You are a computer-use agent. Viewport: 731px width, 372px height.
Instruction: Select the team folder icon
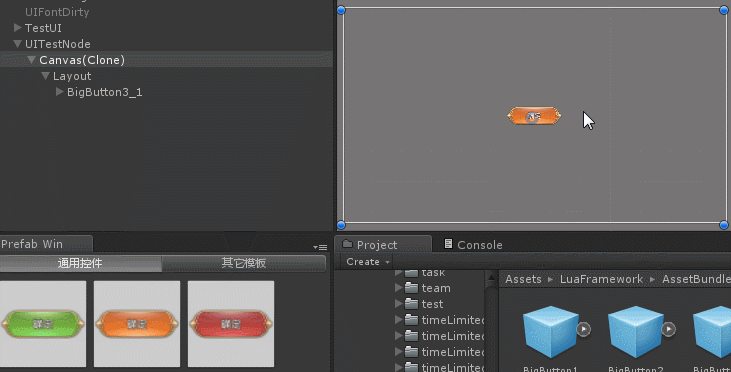(x=411, y=288)
